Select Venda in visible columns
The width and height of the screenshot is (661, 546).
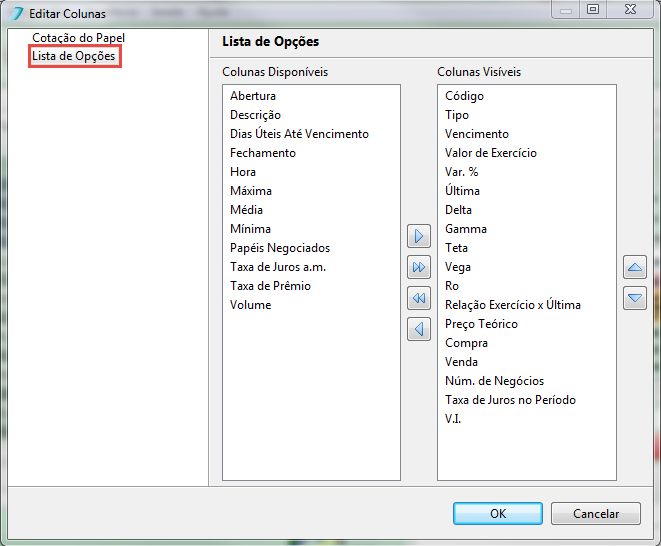click(461, 362)
